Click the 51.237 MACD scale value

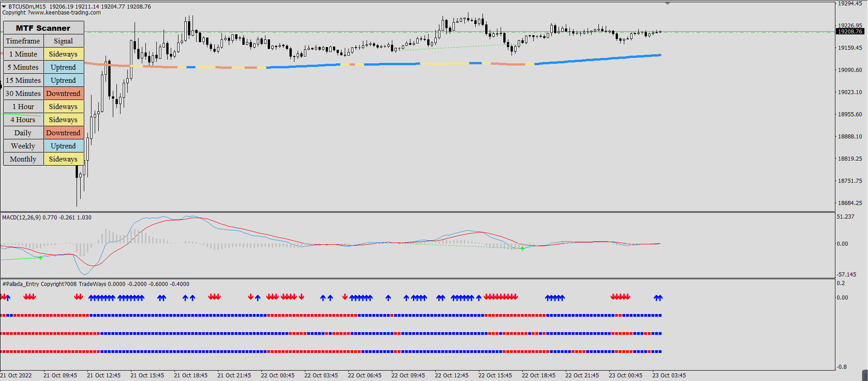click(845, 217)
